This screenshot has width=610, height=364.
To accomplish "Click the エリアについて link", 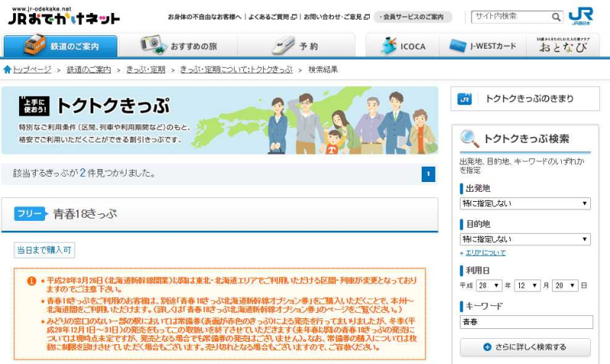I will 486,253.
